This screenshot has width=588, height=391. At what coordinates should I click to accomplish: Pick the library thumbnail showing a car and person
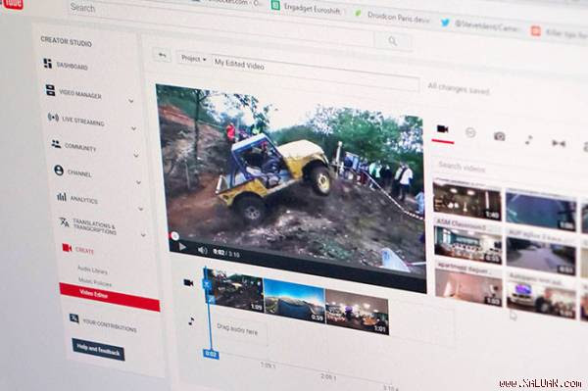542,300
